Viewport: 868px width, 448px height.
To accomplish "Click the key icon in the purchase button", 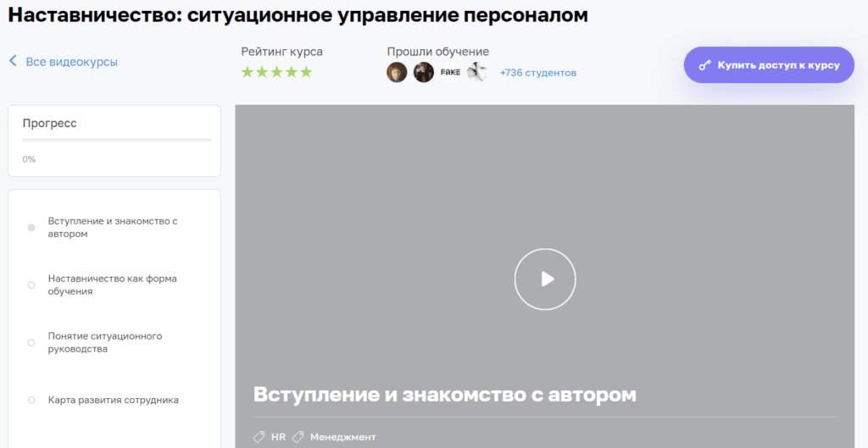I will (704, 65).
